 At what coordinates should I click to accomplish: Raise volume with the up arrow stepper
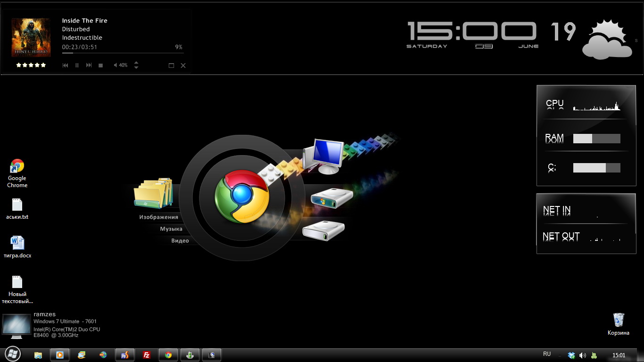pos(136,63)
